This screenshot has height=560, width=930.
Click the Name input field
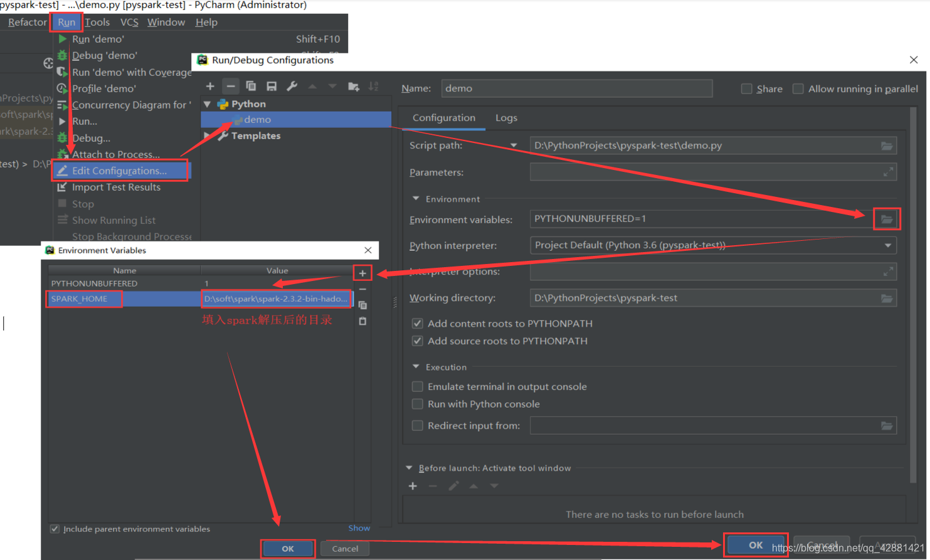577,88
